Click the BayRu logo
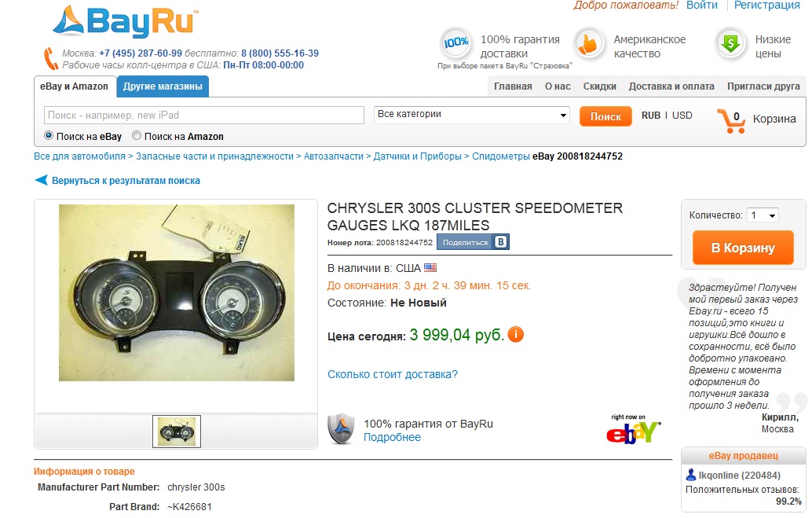The height and width of the screenshot is (518, 812). point(126,21)
